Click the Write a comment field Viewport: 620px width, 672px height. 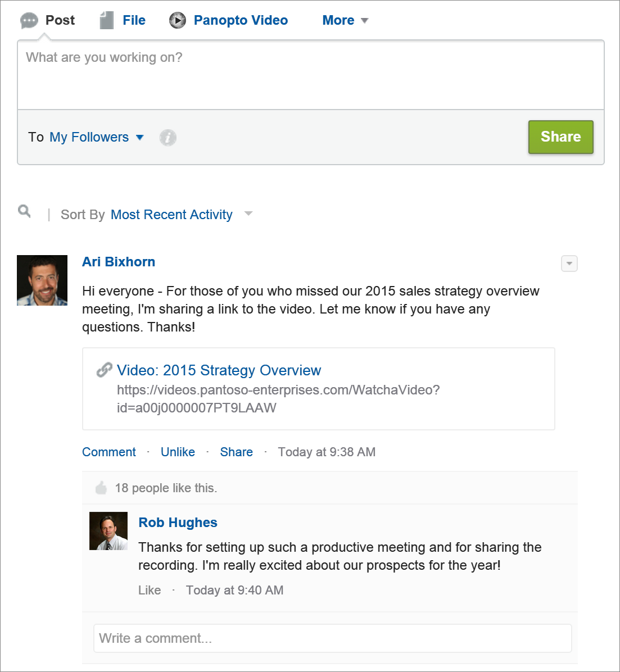pos(332,638)
